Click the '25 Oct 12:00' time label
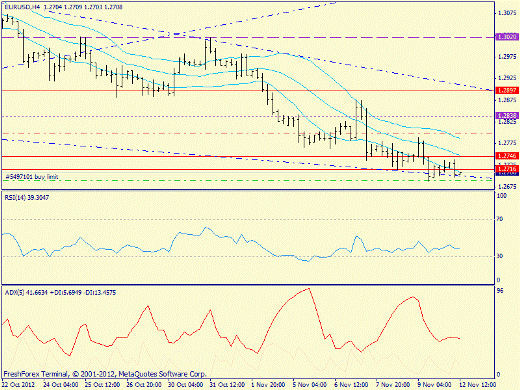Screen dimensions: 520x390 [102, 384]
